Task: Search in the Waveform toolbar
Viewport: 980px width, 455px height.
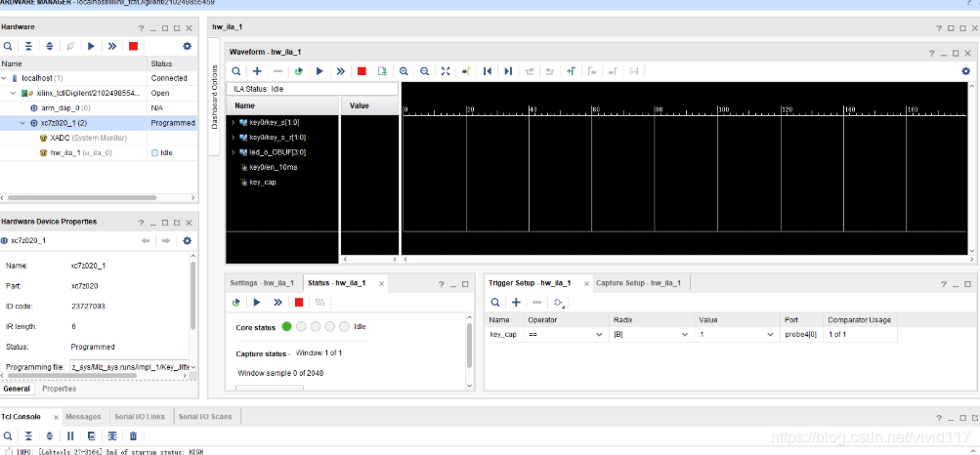Action: point(236,71)
